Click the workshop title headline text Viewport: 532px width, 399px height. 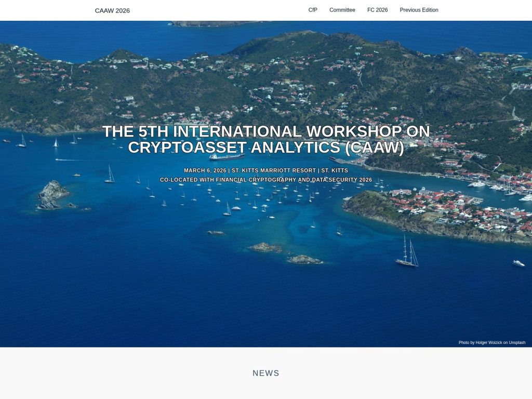pos(266,140)
